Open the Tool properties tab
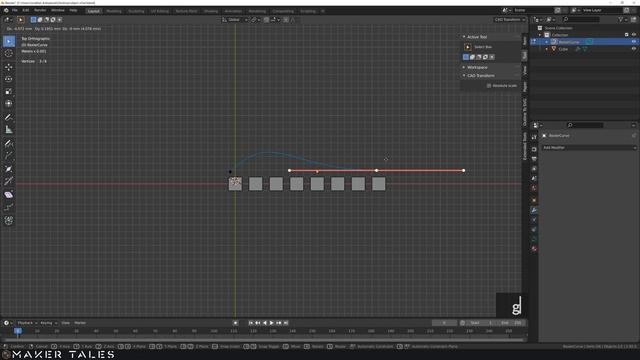 (534, 137)
